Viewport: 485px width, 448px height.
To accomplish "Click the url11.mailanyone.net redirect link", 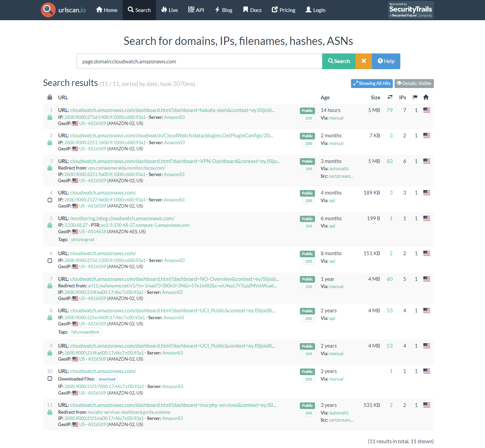I will (x=182, y=286).
